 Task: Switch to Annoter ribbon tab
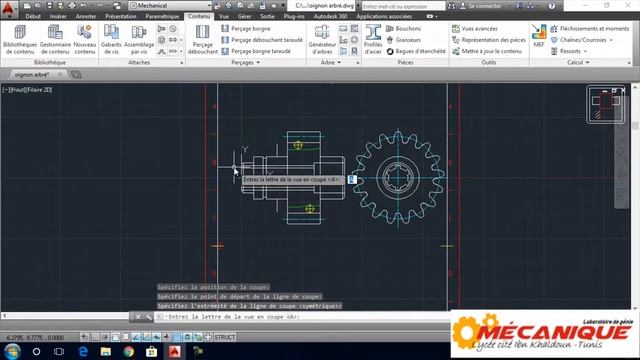click(x=86, y=16)
